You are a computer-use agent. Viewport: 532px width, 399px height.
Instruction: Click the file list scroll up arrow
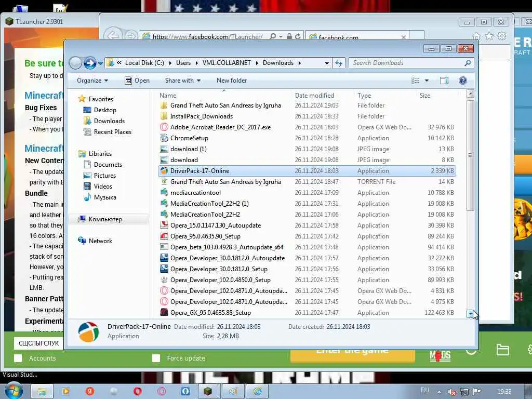(470, 94)
